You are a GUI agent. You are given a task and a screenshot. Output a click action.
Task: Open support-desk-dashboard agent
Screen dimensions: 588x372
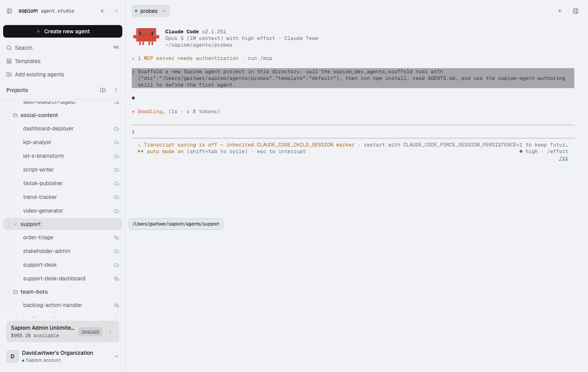coord(54,278)
